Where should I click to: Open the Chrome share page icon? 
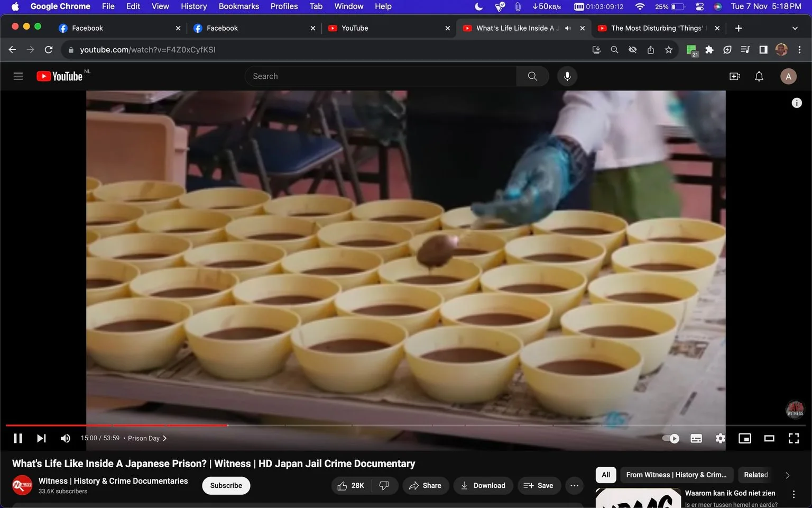pyautogui.click(x=651, y=50)
